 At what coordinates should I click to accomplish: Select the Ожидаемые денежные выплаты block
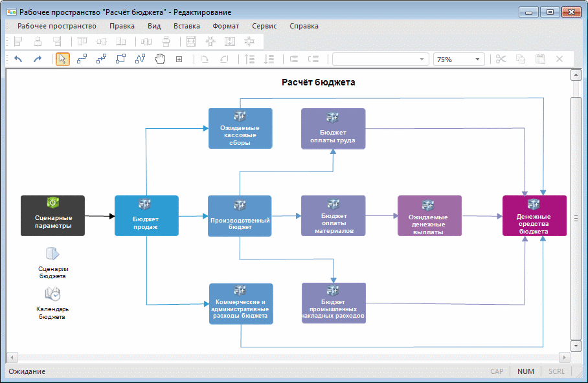tap(430, 216)
